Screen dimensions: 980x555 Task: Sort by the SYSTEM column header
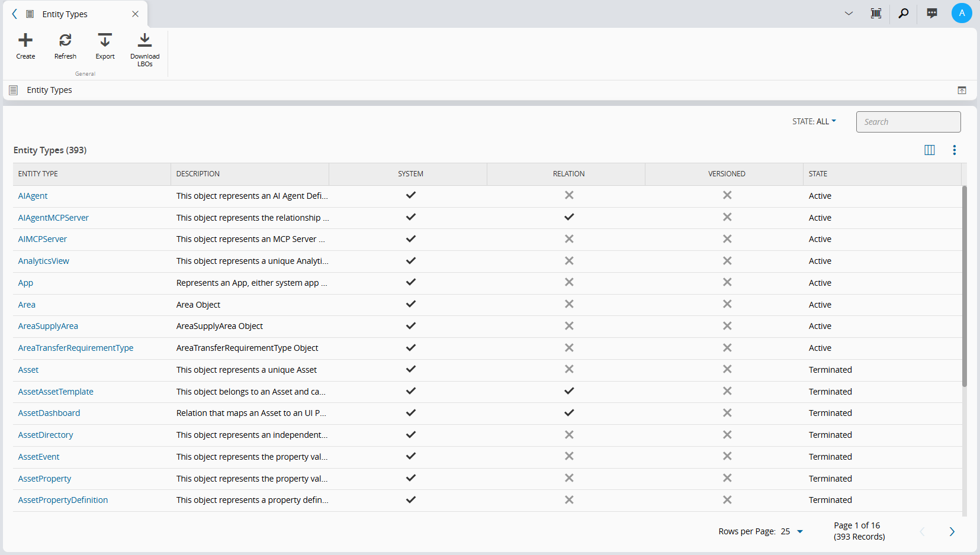click(408, 174)
